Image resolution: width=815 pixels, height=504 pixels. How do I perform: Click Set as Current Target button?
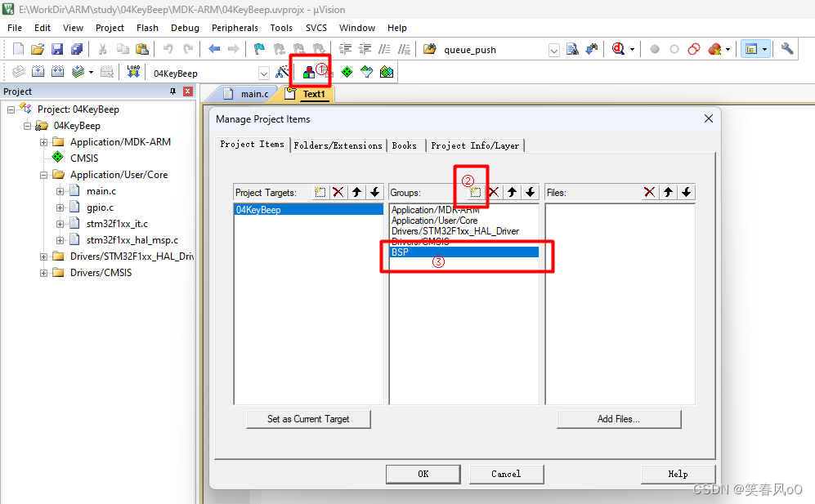[308, 419]
